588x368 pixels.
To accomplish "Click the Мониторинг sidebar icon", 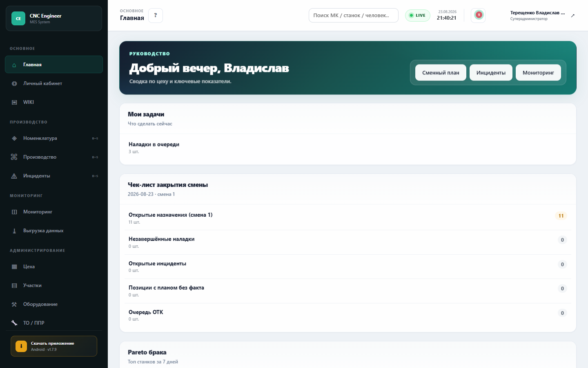I will pos(14,212).
